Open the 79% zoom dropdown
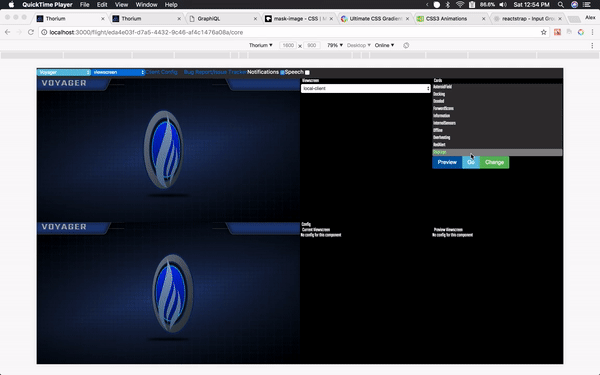 point(335,45)
